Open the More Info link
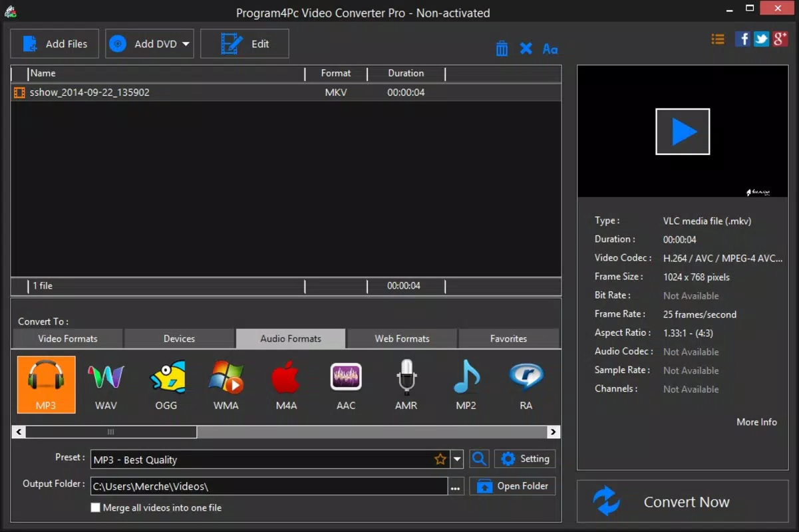Viewport: 799px width, 532px height. click(x=756, y=422)
